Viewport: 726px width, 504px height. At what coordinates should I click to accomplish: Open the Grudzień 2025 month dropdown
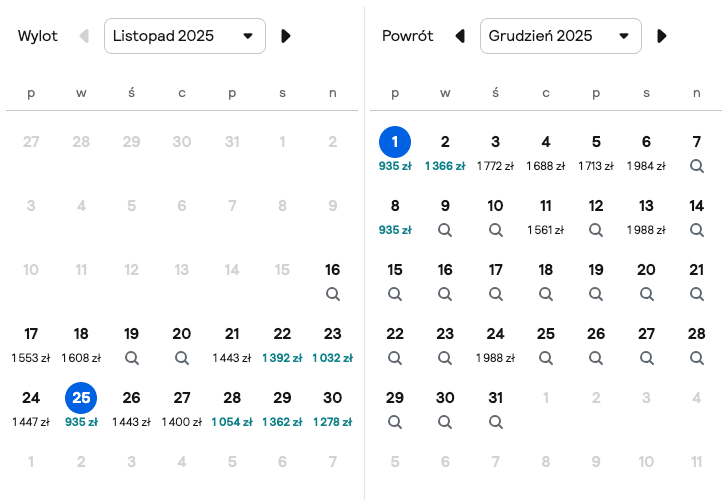tap(561, 36)
